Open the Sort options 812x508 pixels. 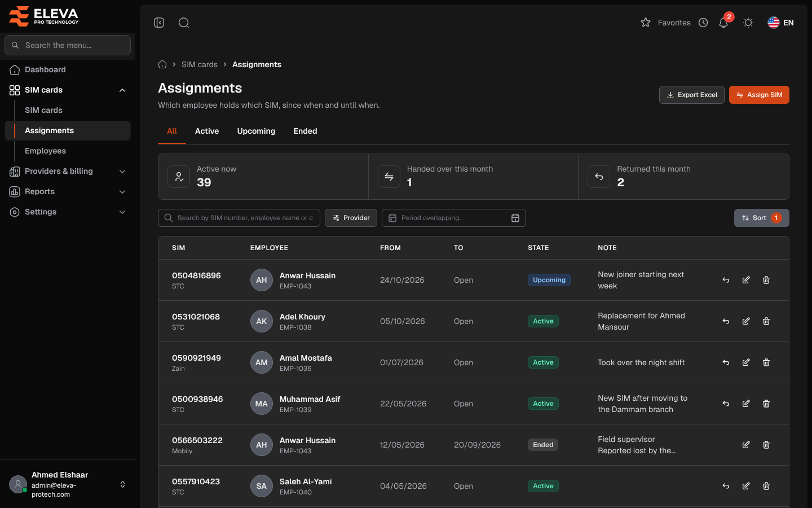(762, 218)
